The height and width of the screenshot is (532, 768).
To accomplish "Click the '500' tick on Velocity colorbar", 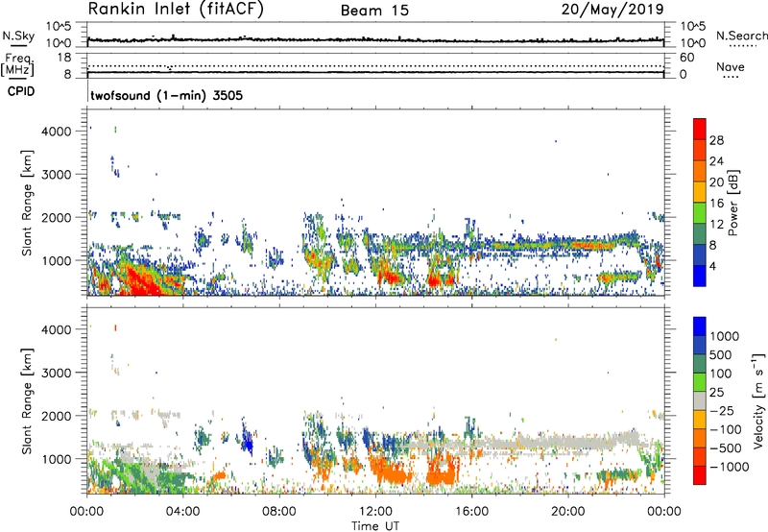I will point(720,355).
